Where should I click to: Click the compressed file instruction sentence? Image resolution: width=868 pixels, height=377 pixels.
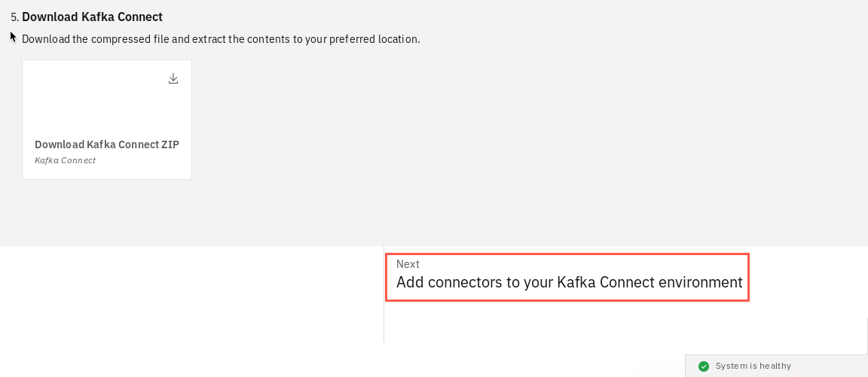(x=221, y=40)
